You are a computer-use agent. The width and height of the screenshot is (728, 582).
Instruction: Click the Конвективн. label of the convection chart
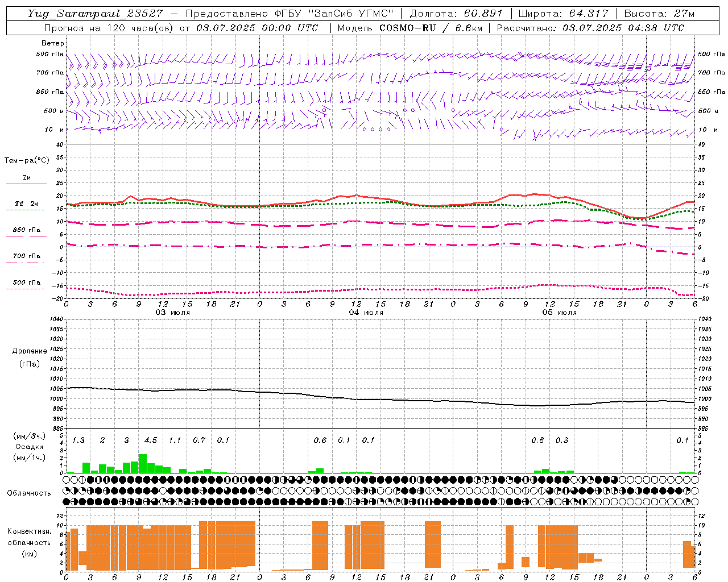tap(30, 531)
